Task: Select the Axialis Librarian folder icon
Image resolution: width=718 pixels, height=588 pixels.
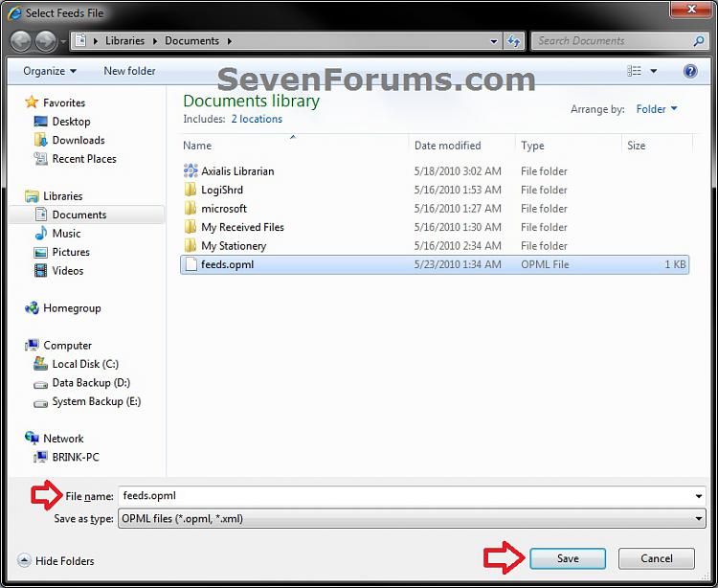Action: [x=191, y=170]
